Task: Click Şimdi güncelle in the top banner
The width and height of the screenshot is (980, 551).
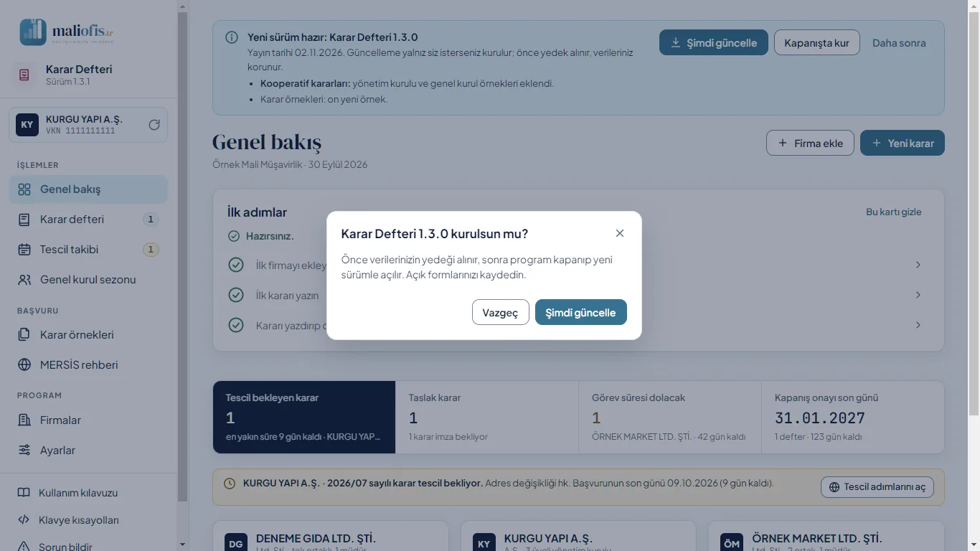Action: click(x=714, y=43)
